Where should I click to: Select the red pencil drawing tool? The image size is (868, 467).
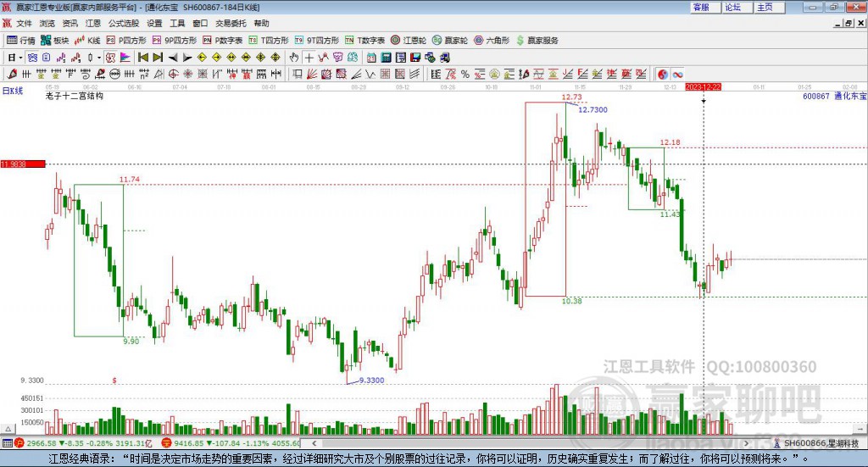[x=12, y=74]
